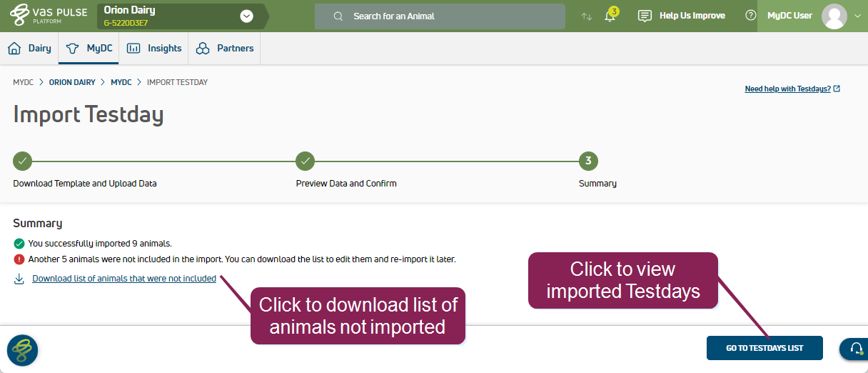
Task: Click Go To Testdays List button
Action: pos(764,348)
